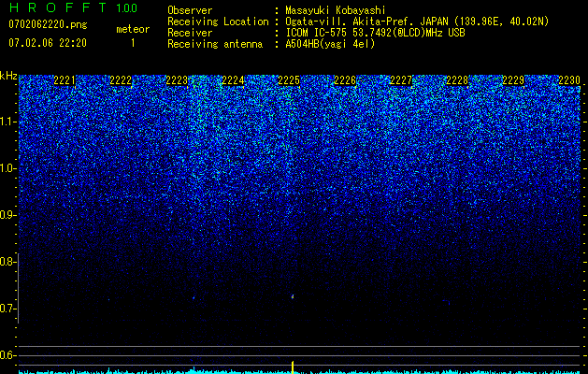Click the 2221 time marker
Screen dimensions: 588x374
click(65, 80)
